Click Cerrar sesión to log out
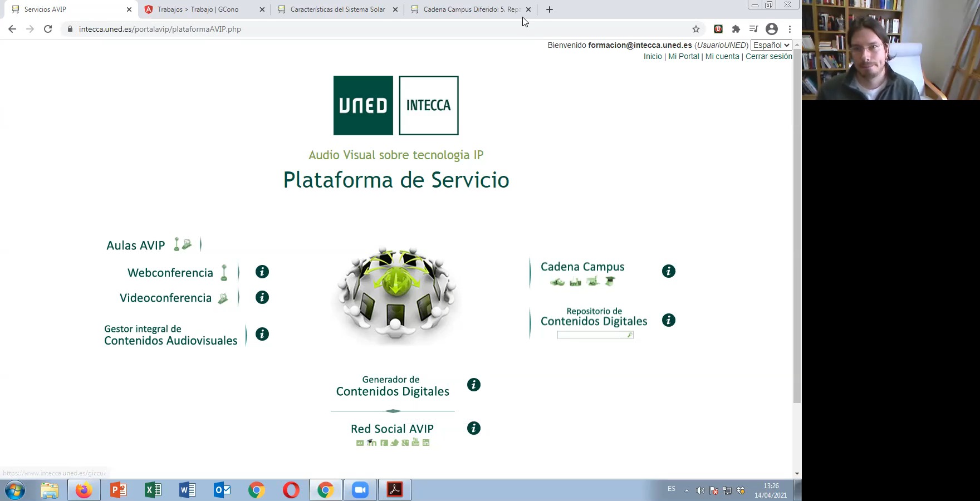This screenshot has width=980, height=501. click(769, 56)
